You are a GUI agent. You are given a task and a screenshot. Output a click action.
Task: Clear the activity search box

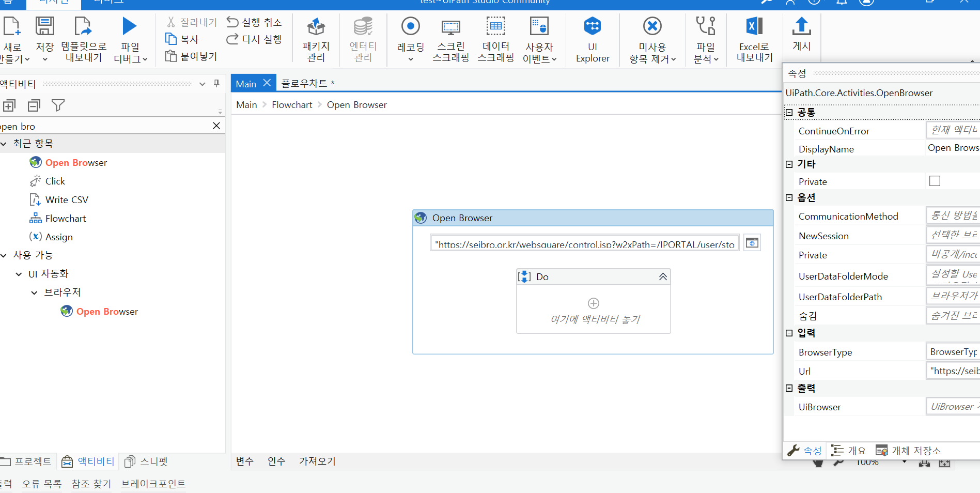(x=216, y=126)
